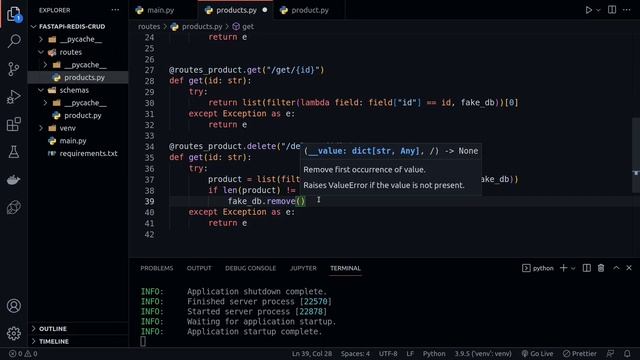Screen dimensions: 640x360
Task: Open the bottom activity bar extension icon above accounts
Action: pyautogui.click(x=14, y=207)
